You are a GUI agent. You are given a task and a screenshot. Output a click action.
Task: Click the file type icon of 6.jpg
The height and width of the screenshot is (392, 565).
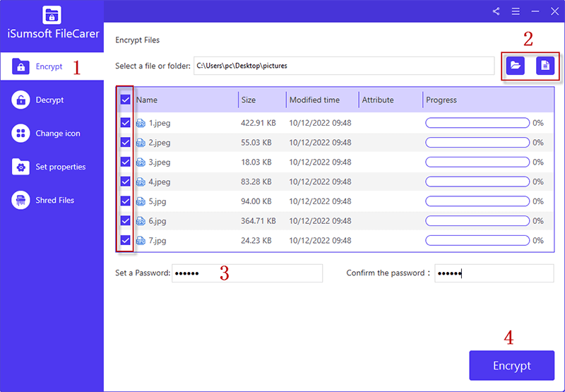point(141,221)
